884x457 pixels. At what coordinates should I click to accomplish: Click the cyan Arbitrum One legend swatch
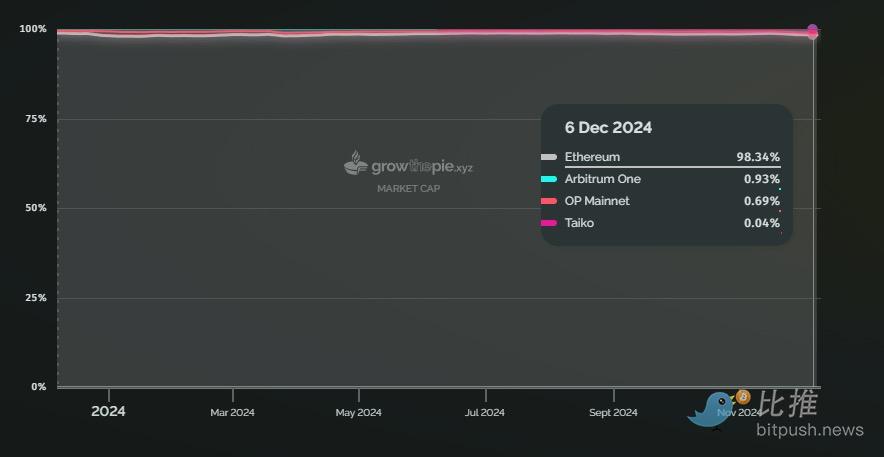pyautogui.click(x=549, y=179)
